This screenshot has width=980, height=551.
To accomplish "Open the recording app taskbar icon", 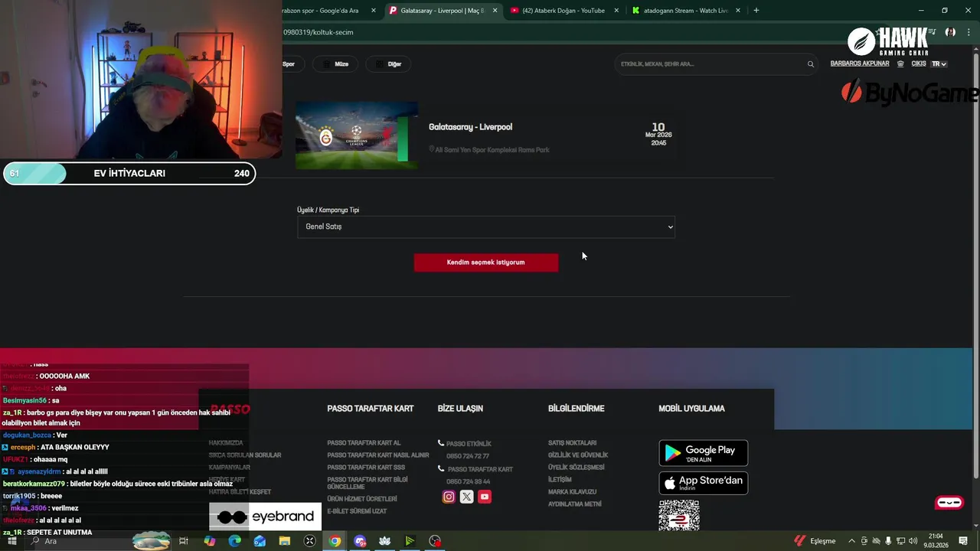I will [x=435, y=541].
